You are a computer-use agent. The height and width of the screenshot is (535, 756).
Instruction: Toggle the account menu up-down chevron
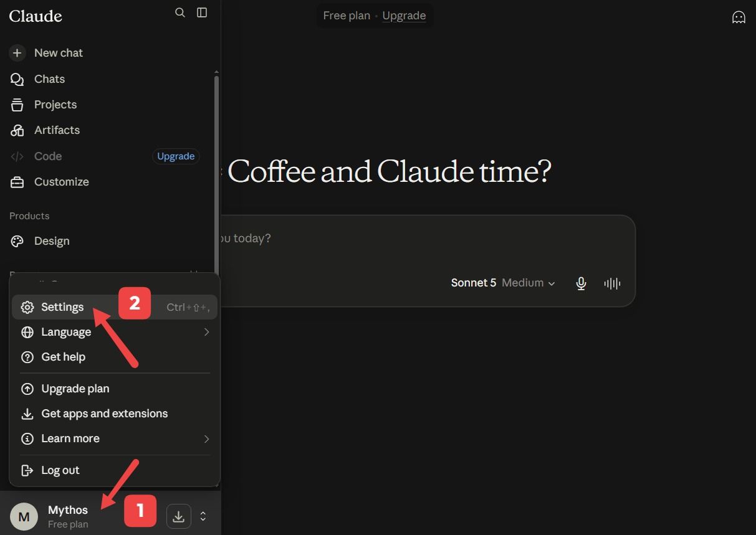pyautogui.click(x=203, y=516)
